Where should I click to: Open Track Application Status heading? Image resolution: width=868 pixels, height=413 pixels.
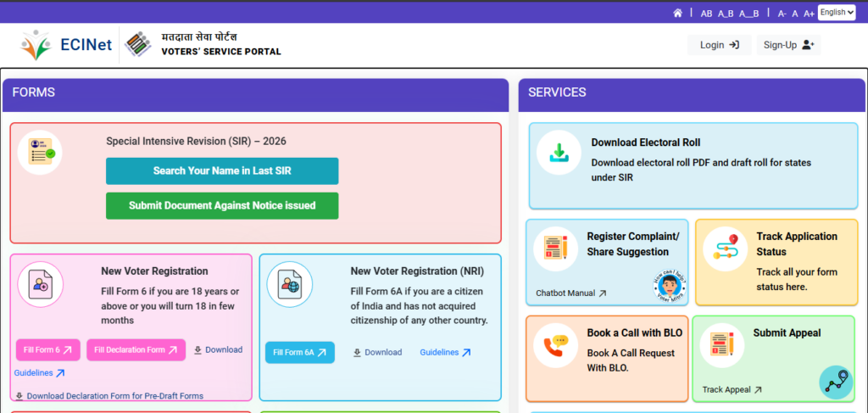[797, 244]
